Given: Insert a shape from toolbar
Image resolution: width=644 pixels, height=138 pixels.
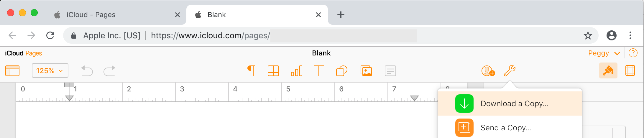Looking at the screenshot, I should [x=341, y=71].
